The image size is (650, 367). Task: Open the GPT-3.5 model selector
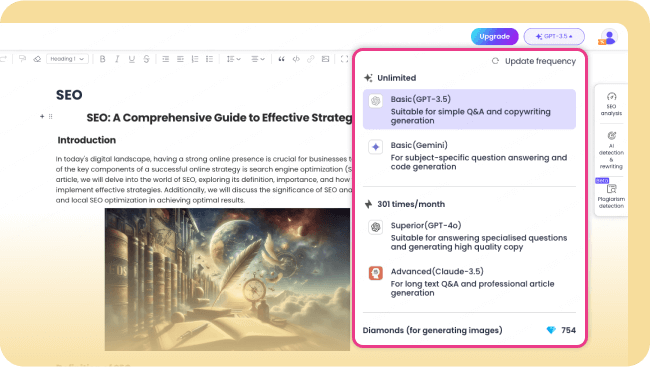point(554,36)
